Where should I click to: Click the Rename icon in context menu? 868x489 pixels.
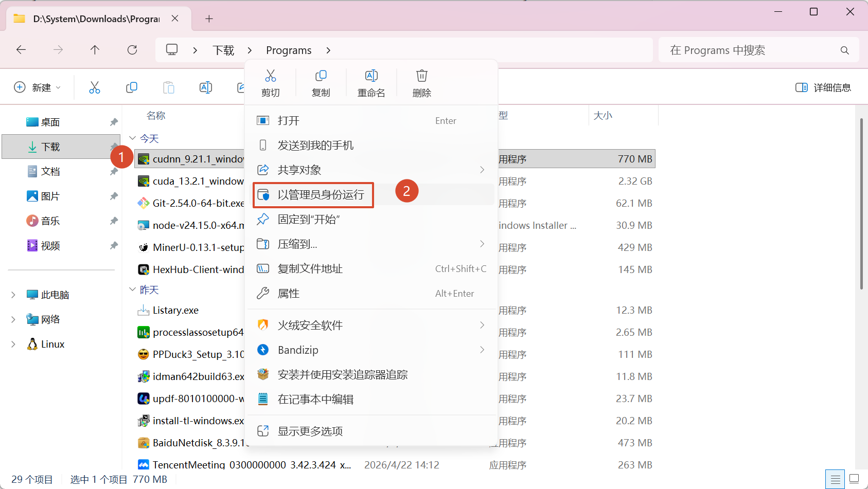pyautogui.click(x=371, y=82)
